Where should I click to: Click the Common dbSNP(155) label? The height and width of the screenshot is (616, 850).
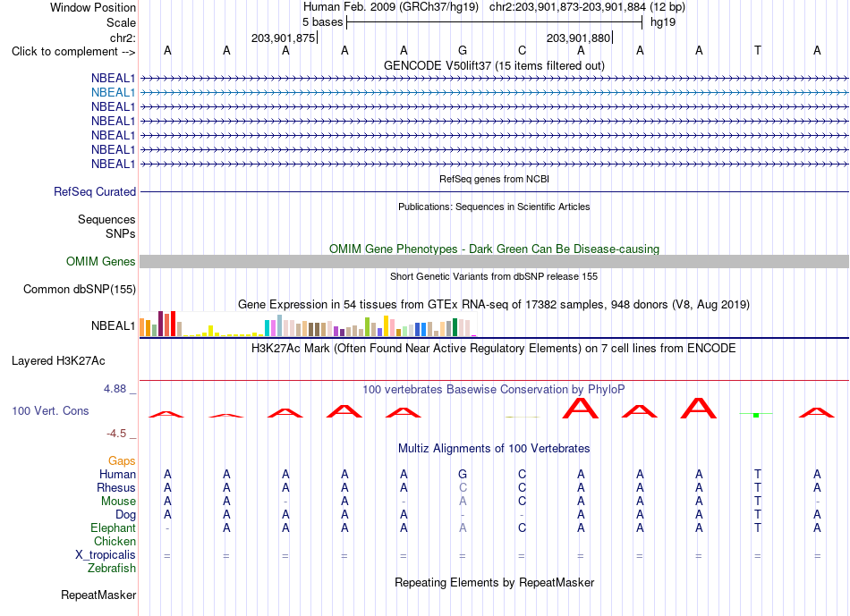[x=79, y=290]
